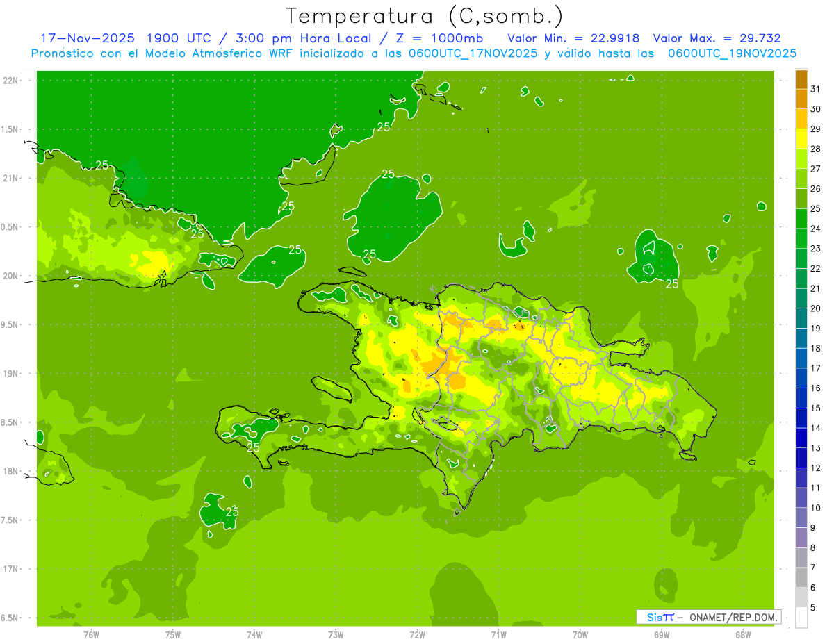Click the legend value "25" on the color bar

816,208
